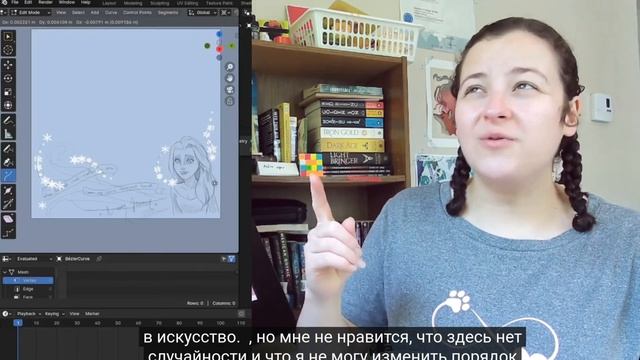Open the Edit Mode dropdown
The width and height of the screenshot is (640, 360).
pos(30,13)
